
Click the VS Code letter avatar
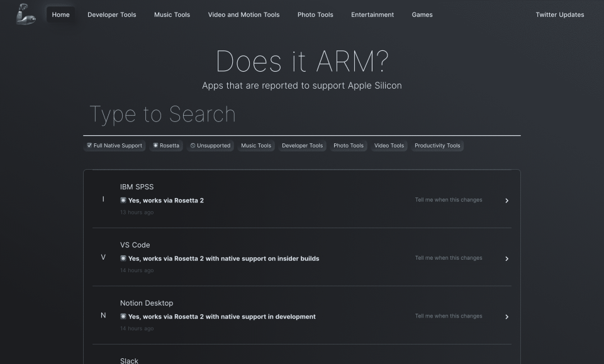pyautogui.click(x=103, y=258)
